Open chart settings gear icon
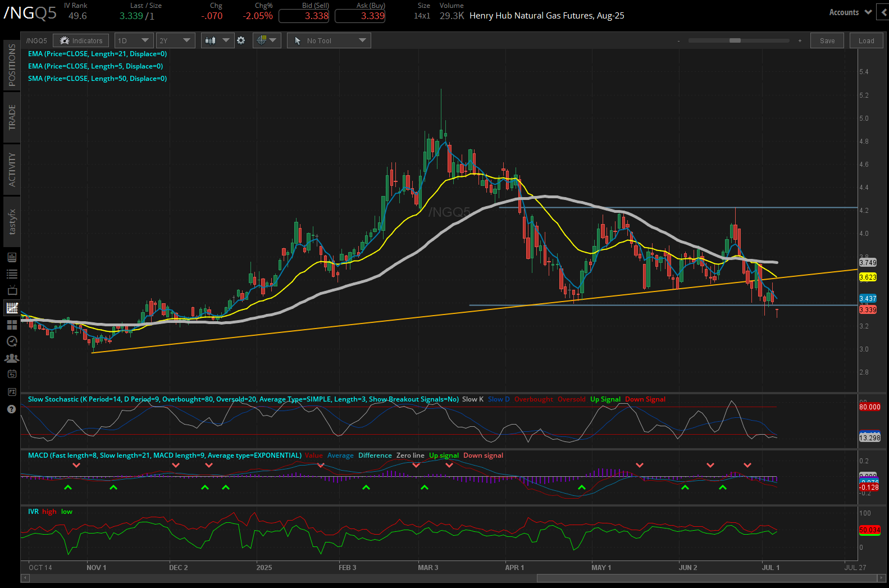This screenshot has width=889, height=588. (241, 40)
